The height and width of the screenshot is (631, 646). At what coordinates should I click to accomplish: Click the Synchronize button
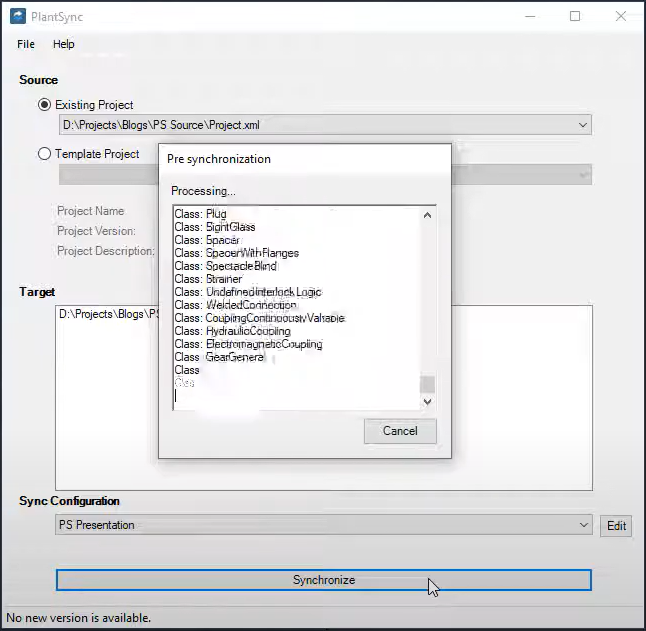click(x=324, y=580)
